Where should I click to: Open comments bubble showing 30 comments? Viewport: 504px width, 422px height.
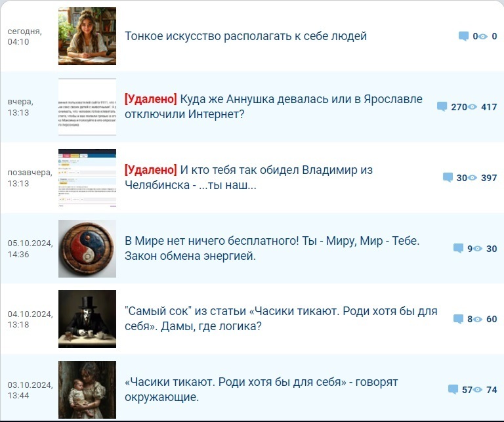tap(448, 177)
